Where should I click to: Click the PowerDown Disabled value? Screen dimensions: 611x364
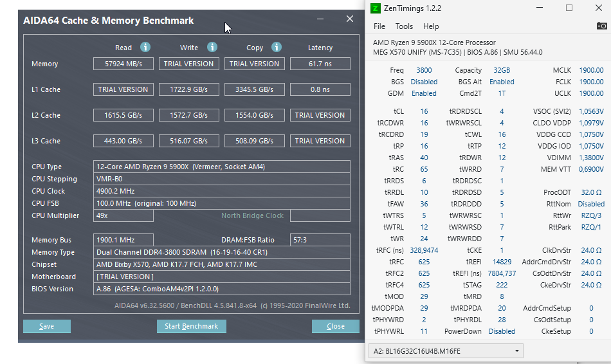pos(502,331)
